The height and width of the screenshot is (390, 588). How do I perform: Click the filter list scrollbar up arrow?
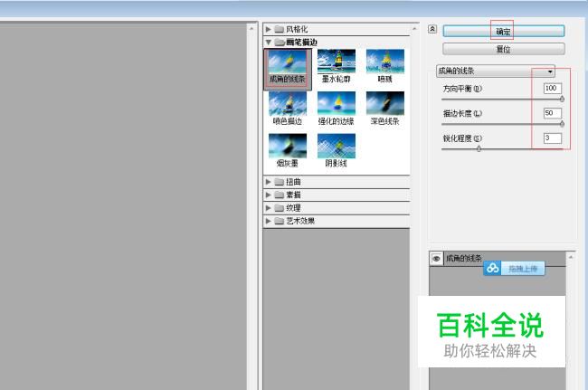[414, 28]
